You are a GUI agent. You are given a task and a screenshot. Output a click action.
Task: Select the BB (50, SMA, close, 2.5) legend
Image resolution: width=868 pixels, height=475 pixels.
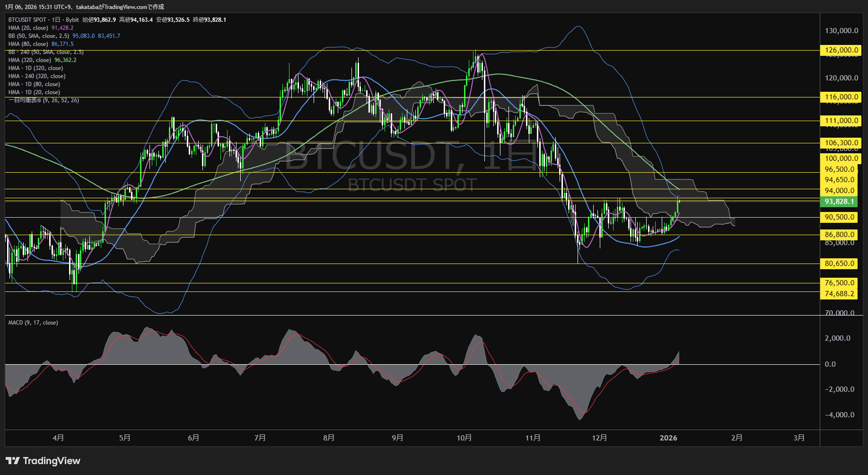click(x=39, y=36)
